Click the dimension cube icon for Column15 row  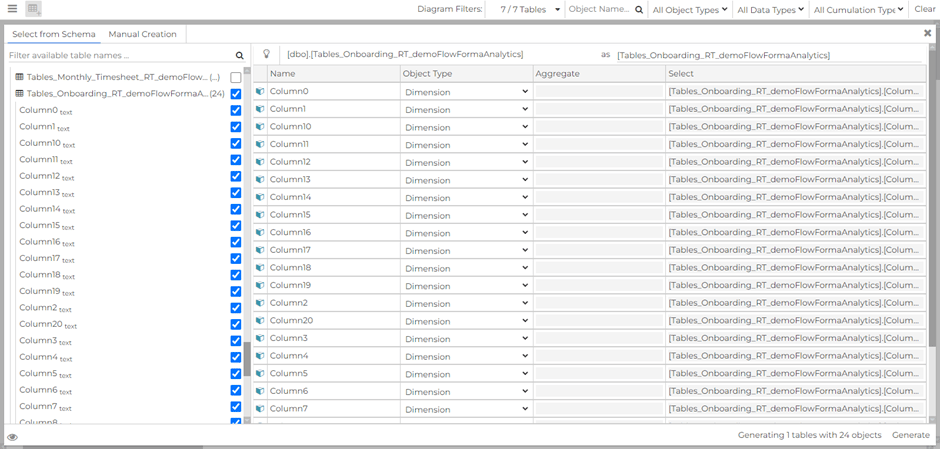click(260, 215)
